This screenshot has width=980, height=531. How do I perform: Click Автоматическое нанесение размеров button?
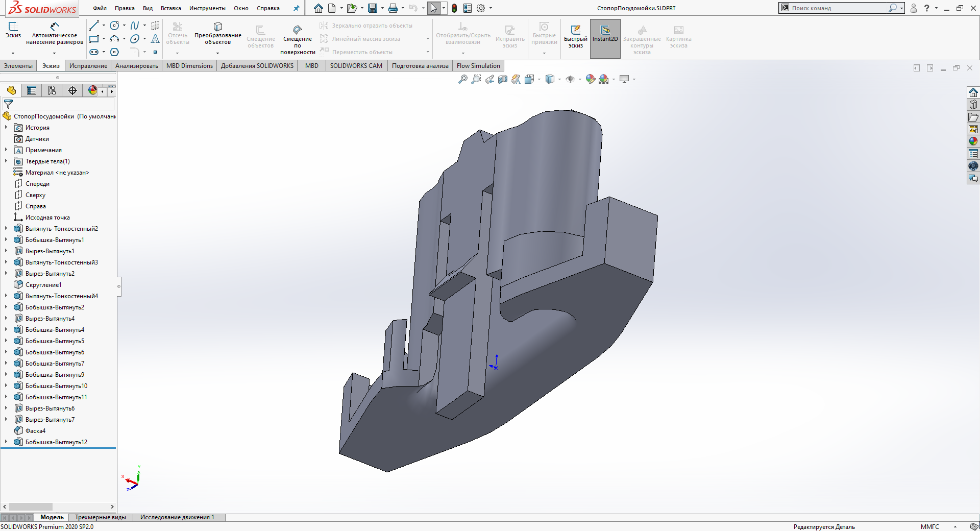[x=55, y=34]
